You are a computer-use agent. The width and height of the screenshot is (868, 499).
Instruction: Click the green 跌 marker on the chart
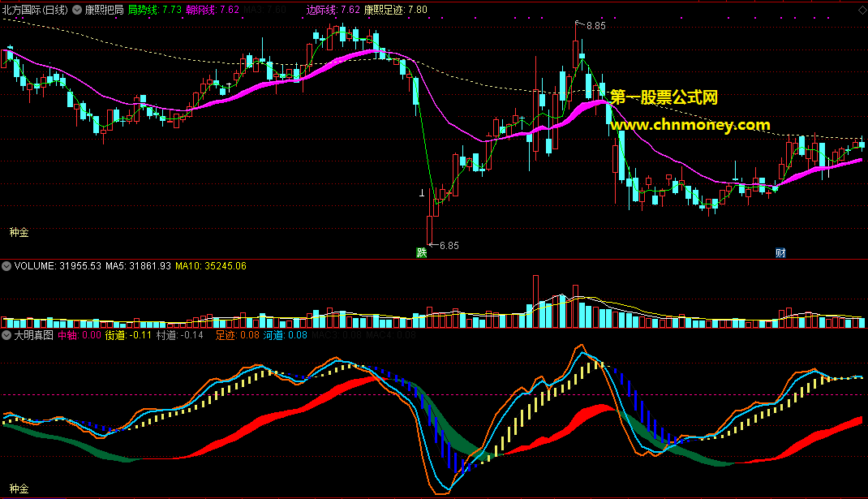point(422,252)
